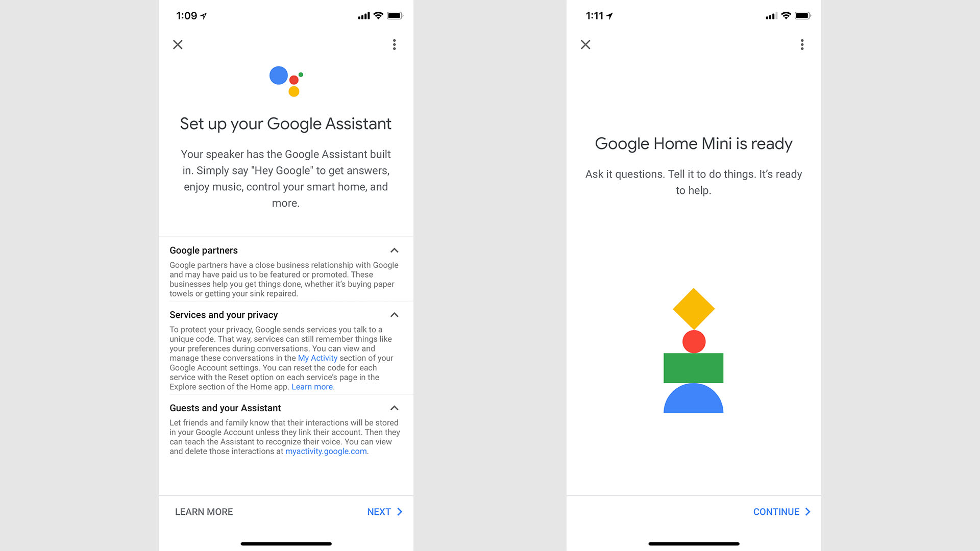Click the close X button on right screen
Screen dimensions: 980x551
pyautogui.click(x=585, y=44)
